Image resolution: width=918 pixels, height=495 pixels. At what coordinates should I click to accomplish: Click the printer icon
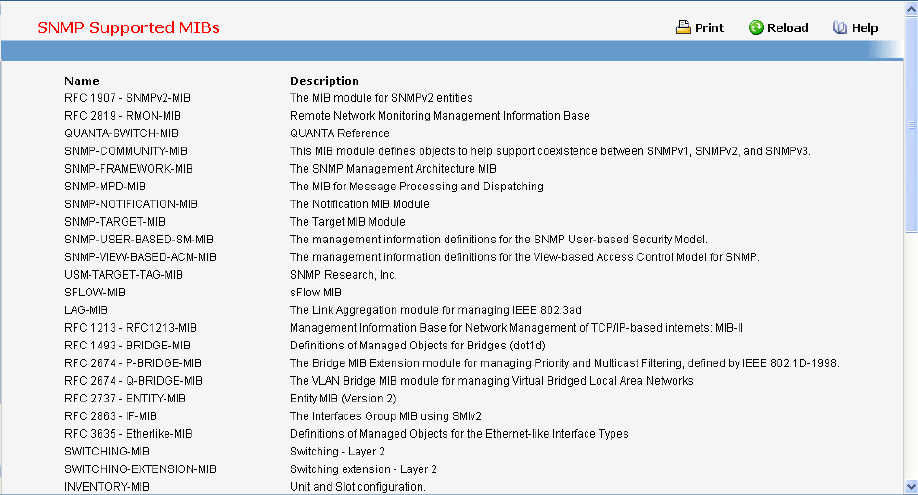pos(683,28)
